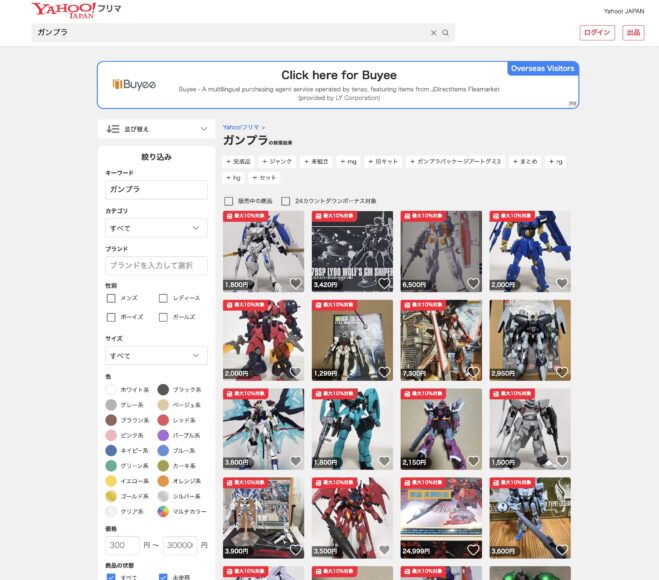The height and width of the screenshot is (580, 659).
Task: Add the 完成品 keyword tag
Action: pos(238,161)
